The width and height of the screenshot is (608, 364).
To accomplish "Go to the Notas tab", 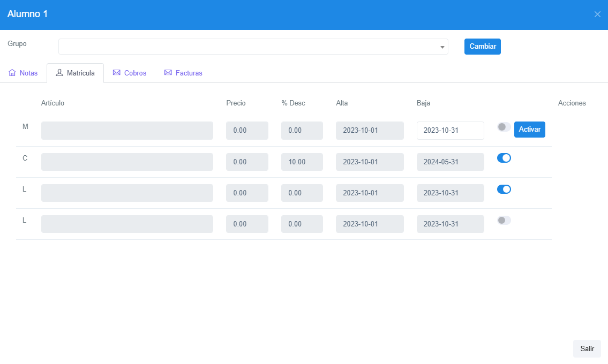I will pos(28,73).
